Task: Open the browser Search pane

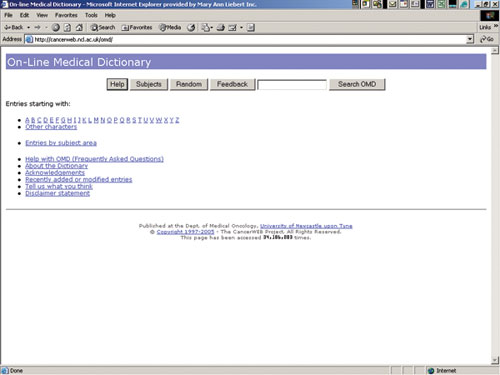Action: click(x=103, y=27)
